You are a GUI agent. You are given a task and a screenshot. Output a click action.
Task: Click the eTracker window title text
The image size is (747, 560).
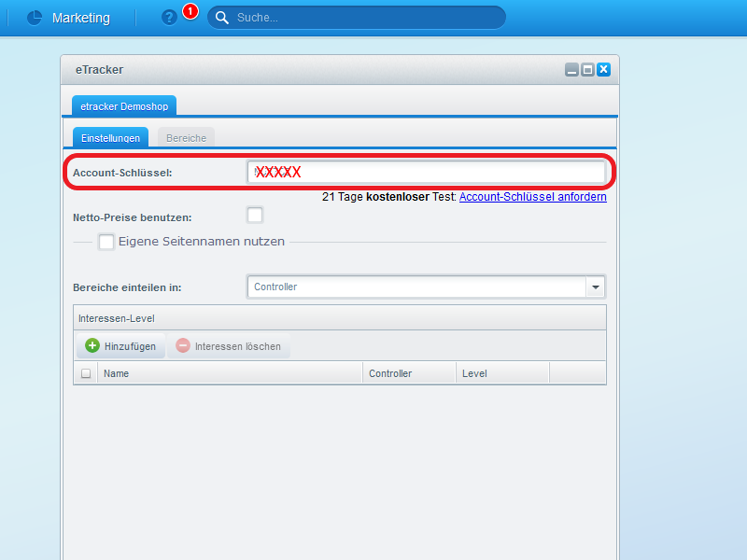click(99, 69)
